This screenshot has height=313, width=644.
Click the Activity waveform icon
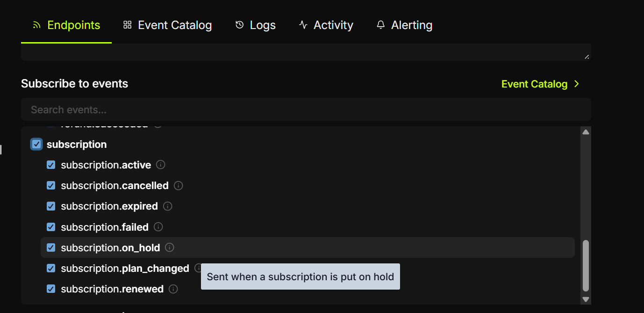(302, 25)
